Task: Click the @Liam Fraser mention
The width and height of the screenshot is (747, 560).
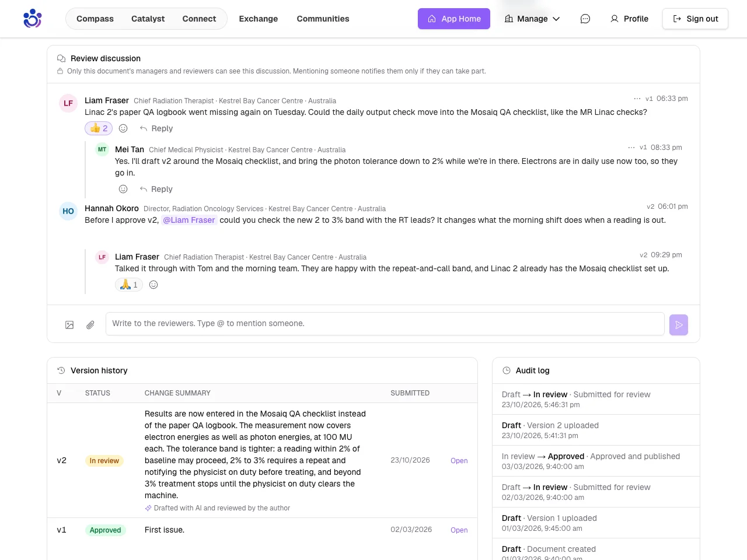Action: pyautogui.click(x=189, y=220)
